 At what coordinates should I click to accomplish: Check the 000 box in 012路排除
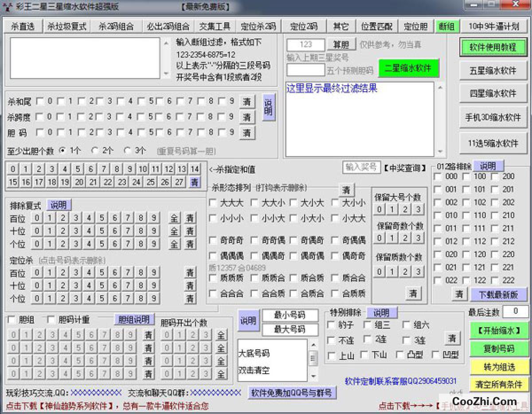438,177
